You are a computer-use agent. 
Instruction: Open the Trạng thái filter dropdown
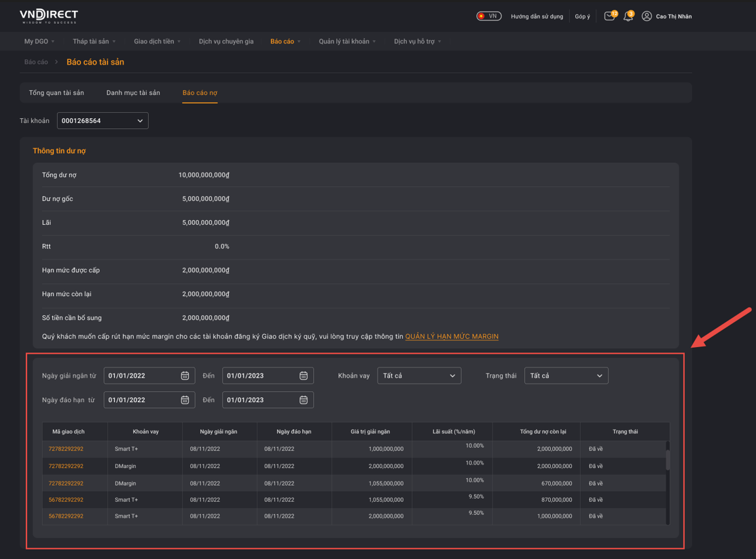point(566,376)
